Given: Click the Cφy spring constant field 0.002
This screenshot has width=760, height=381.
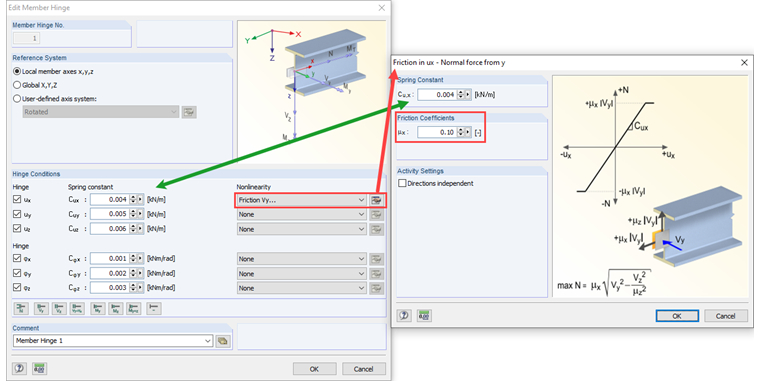Looking at the screenshot, I should tap(109, 273).
